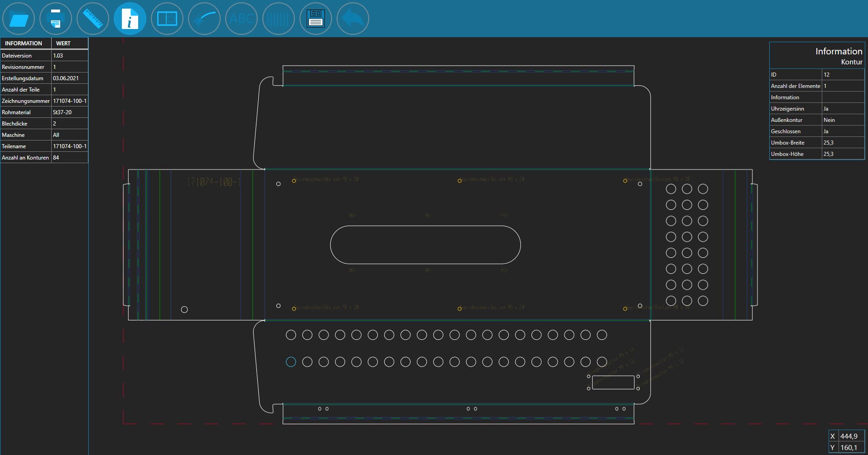
Task: Open a file with the folder icon
Action: (x=19, y=19)
